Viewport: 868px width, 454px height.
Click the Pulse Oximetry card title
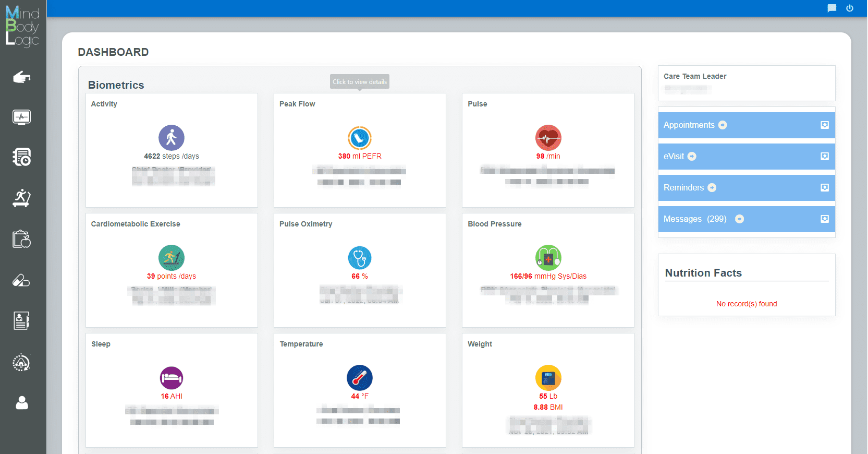305,224
